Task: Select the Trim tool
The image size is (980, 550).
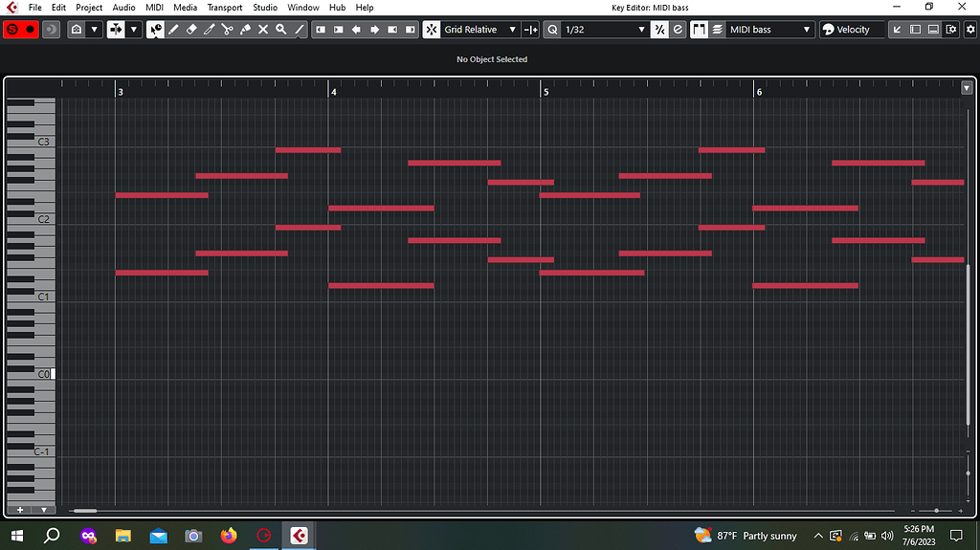Action: (x=210, y=30)
